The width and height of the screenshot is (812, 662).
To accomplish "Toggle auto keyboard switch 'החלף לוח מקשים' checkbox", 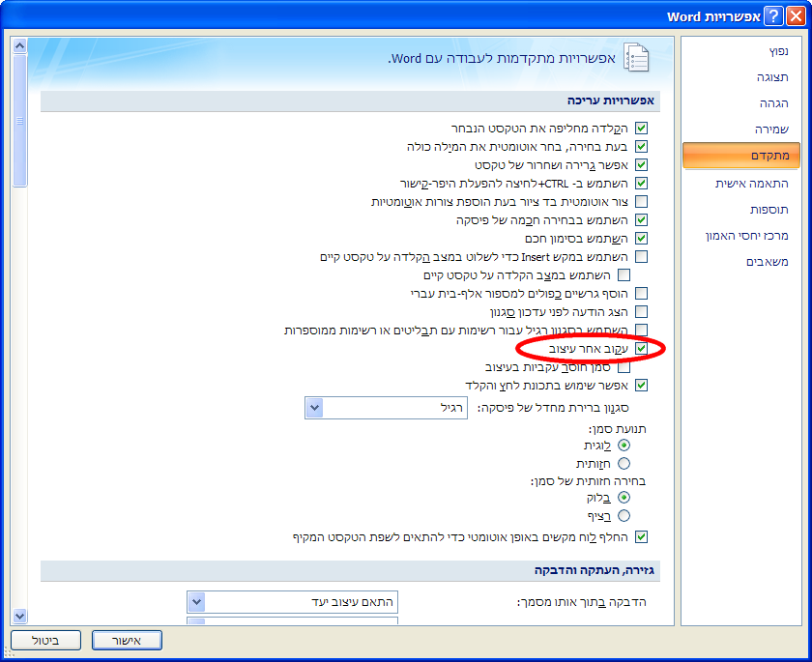I will 641,536.
